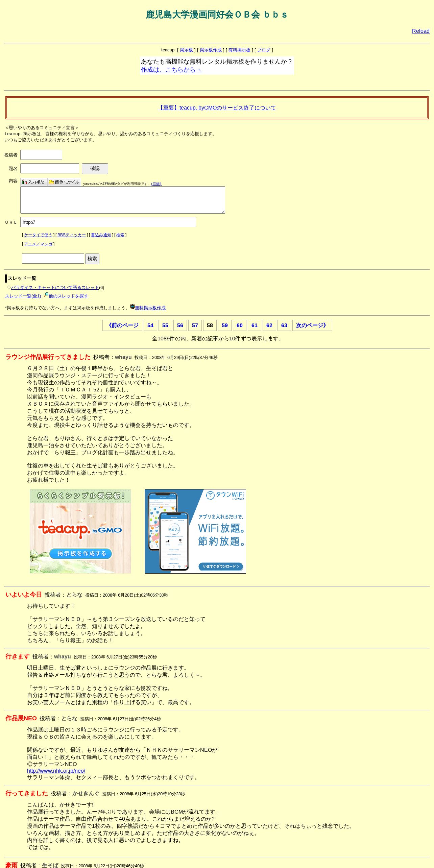Click post title 作品展NEO

21,718
